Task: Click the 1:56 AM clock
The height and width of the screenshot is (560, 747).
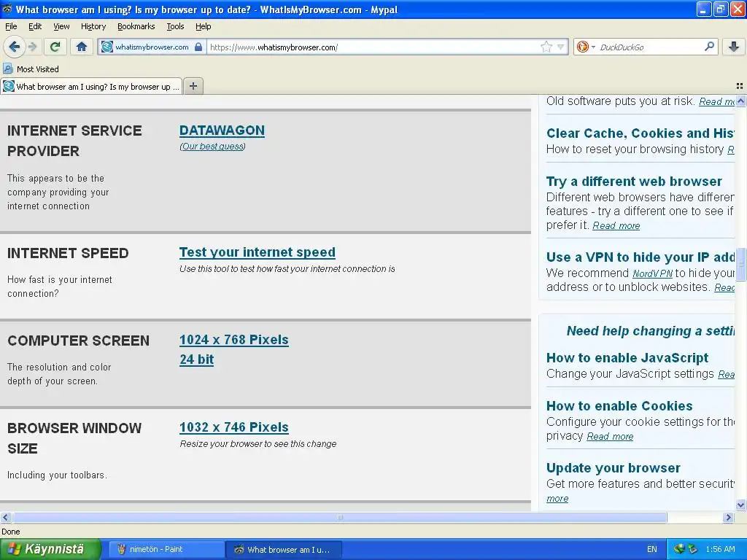Action: tap(720, 549)
